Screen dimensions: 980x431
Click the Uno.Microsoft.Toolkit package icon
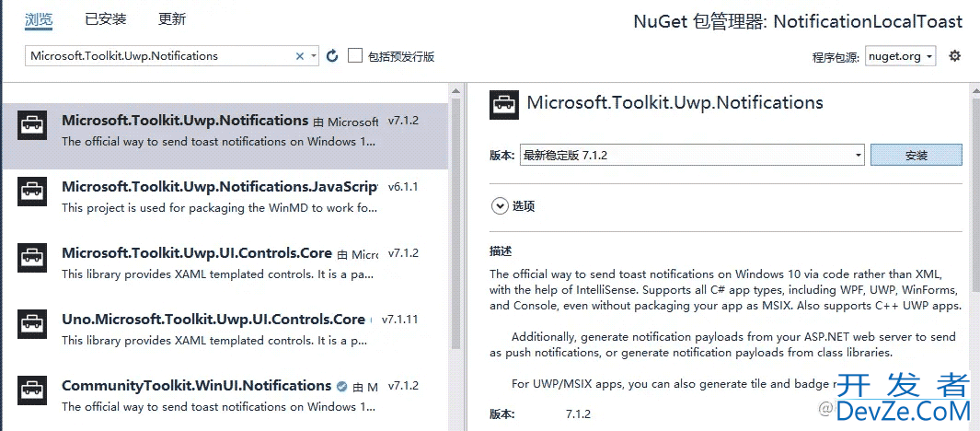tap(32, 324)
